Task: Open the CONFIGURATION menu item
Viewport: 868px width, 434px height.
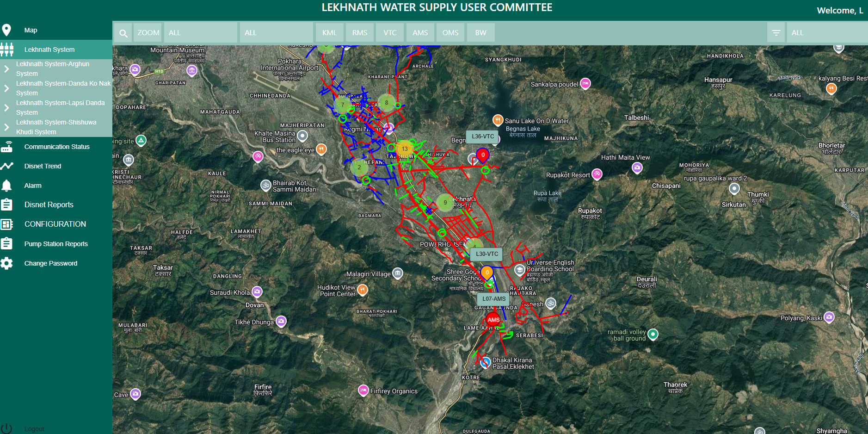Action: click(55, 224)
